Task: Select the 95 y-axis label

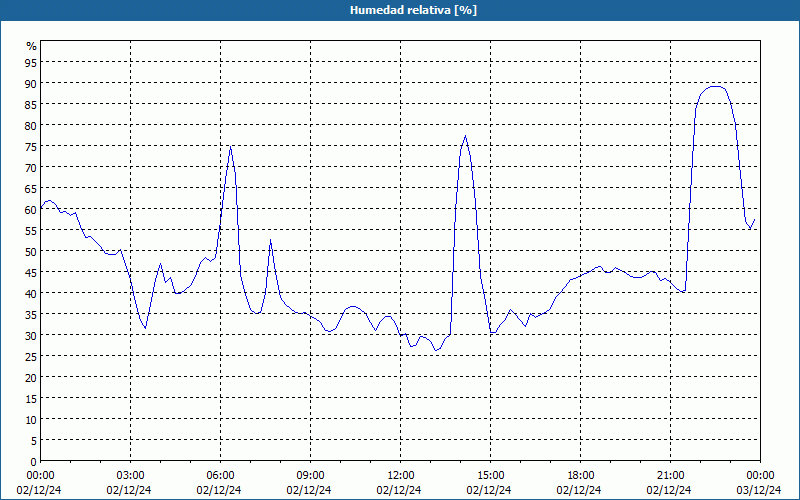Action: (x=31, y=63)
